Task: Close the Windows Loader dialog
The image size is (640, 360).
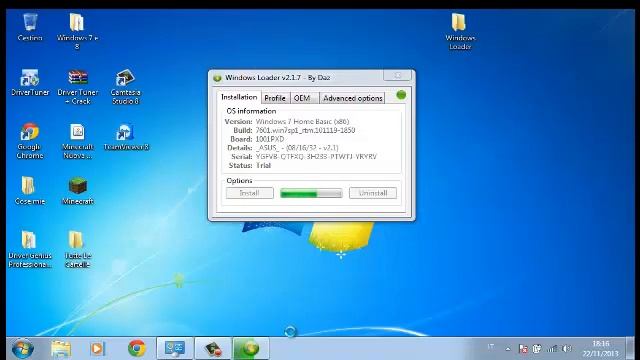Action: click(397, 76)
